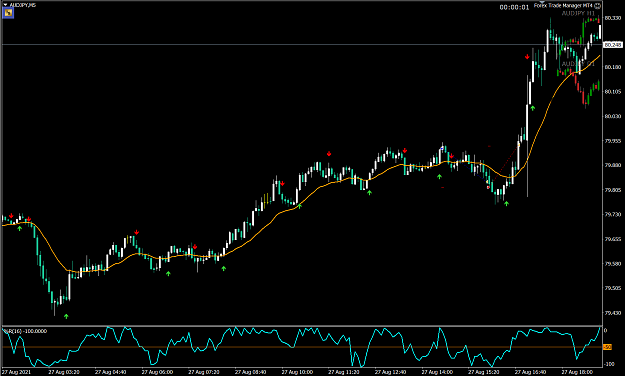625x376 pixels.
Task: Select the green buy arrow under the tall 16:40 candle
Action: (x=533, y=108)
